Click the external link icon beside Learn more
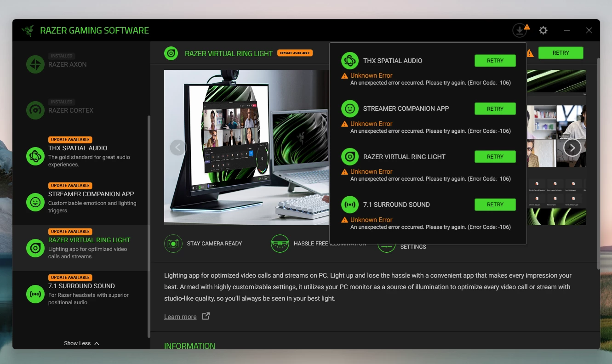 pyautogui.click(x=206, y=316)
